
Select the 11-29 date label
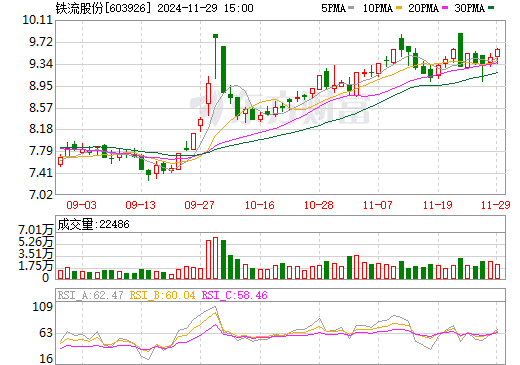click(x=495, y=205)
